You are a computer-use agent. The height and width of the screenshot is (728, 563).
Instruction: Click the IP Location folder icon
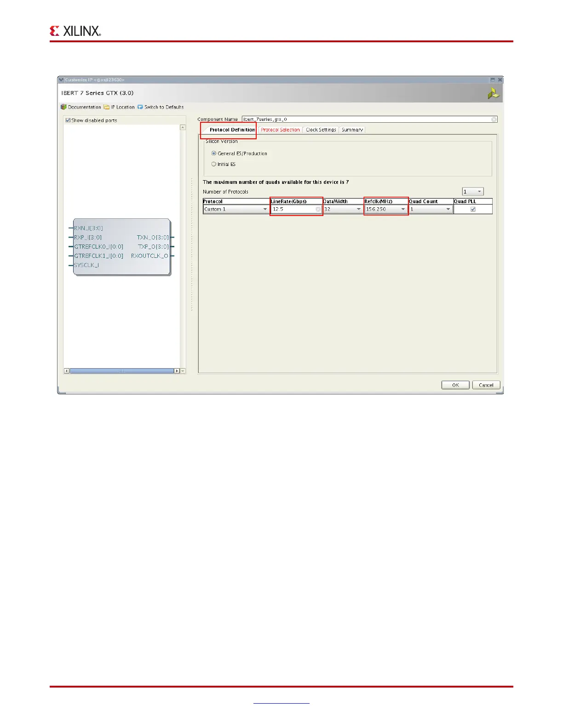(x=106, y=107)
